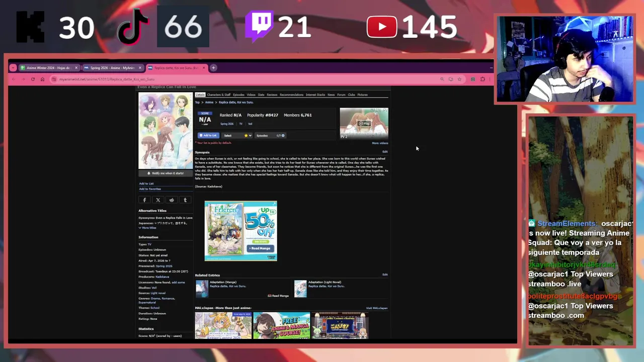Share on Reddit icon
644x362 pixels.
tap(172, 200)
